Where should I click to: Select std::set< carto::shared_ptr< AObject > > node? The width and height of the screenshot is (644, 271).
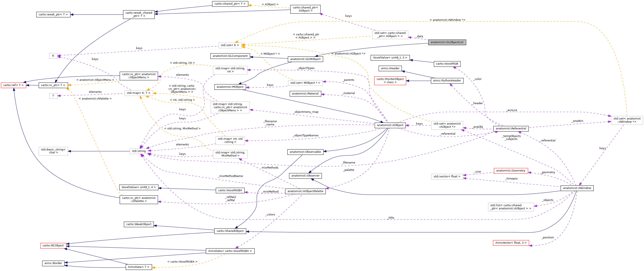(390, 35)
